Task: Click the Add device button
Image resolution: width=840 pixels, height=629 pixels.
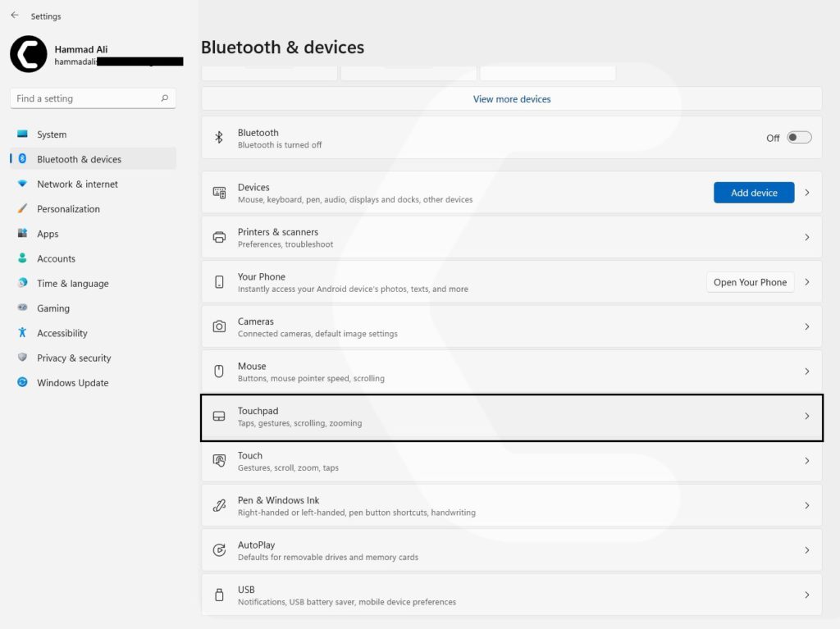Action: click(x=753, y=192)
